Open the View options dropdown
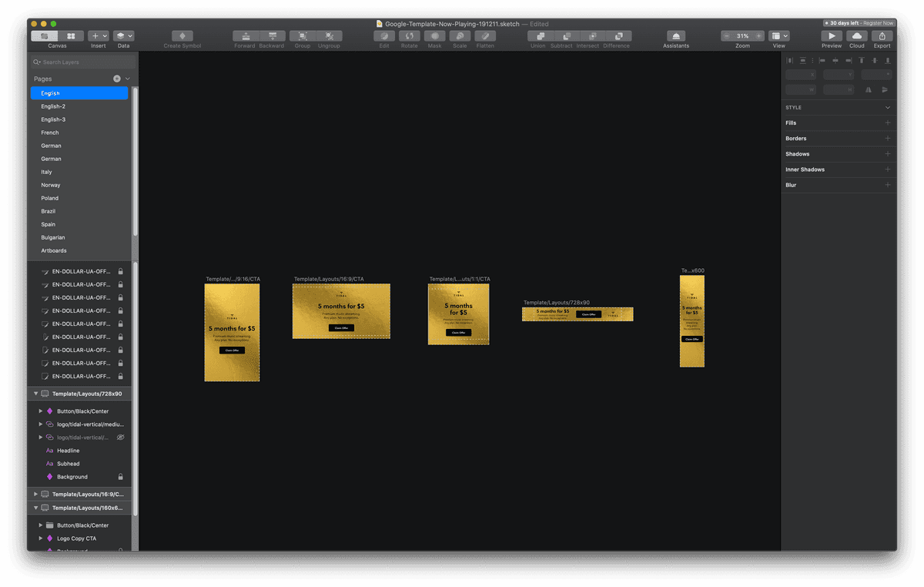The height and width of the screenshot is (587, 924). (x=779, y=36)
